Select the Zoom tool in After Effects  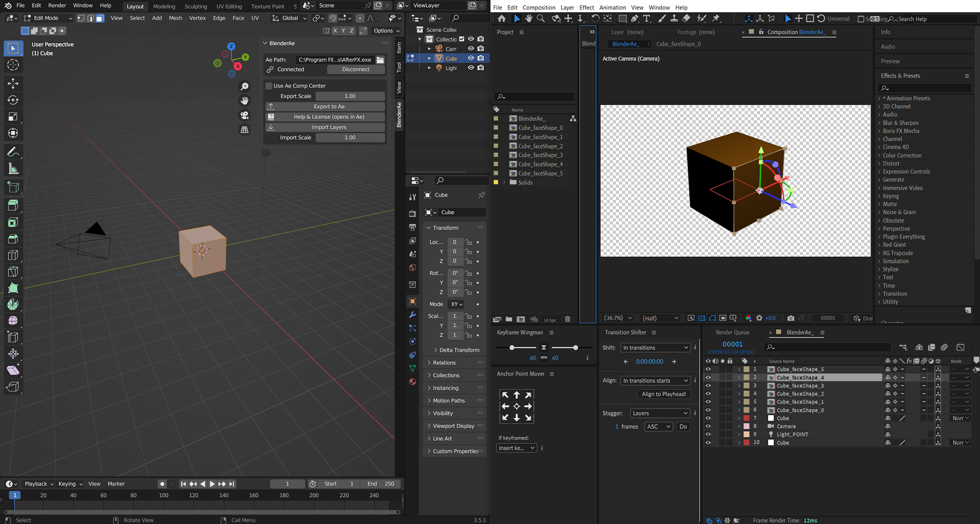click(x=541, y=18)
